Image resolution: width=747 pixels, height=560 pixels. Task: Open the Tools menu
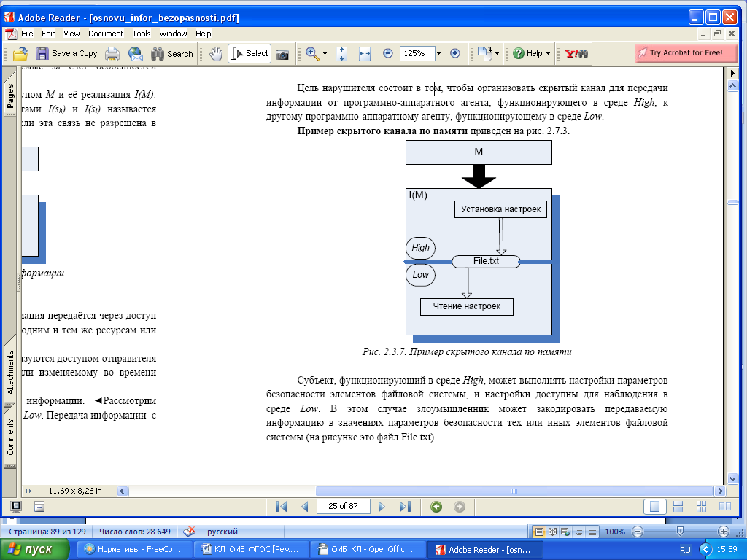tap(142, 34)
